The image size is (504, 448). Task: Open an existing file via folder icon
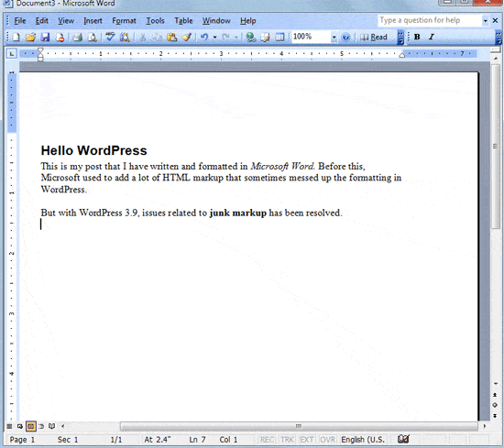click(30, 38)
